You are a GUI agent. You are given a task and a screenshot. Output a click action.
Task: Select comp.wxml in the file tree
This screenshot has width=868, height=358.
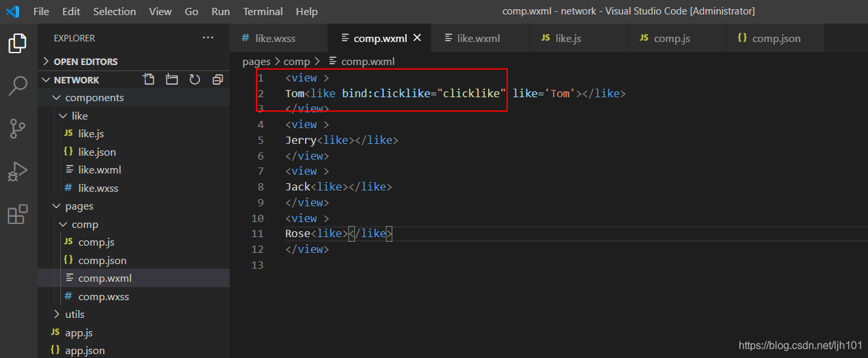[133, 278]
